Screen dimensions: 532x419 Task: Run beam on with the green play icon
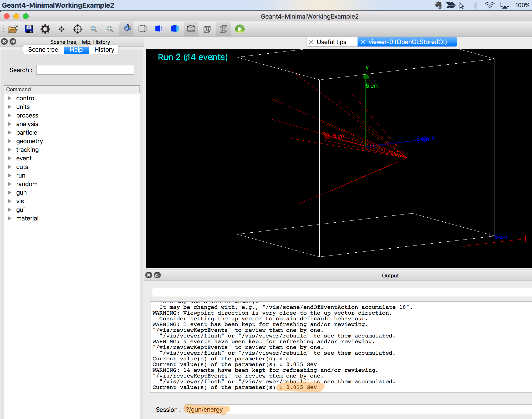tap(240, 29)
